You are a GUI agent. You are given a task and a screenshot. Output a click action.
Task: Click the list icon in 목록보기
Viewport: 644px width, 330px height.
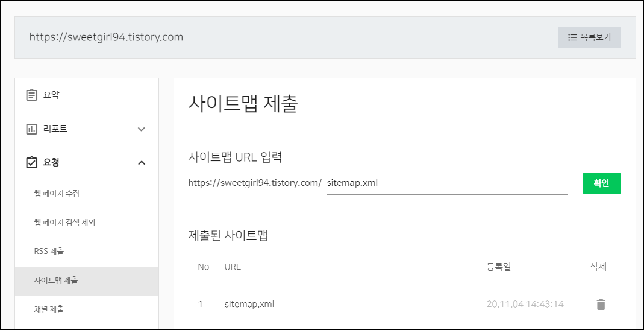point(572,37)
